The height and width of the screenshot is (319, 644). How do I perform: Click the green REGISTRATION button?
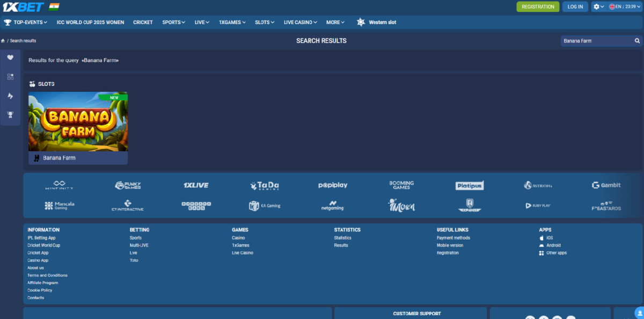[538, 6]
